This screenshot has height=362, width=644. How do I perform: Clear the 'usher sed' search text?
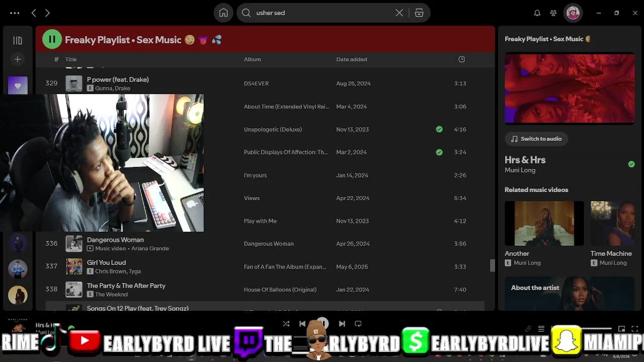pos(399,13)
